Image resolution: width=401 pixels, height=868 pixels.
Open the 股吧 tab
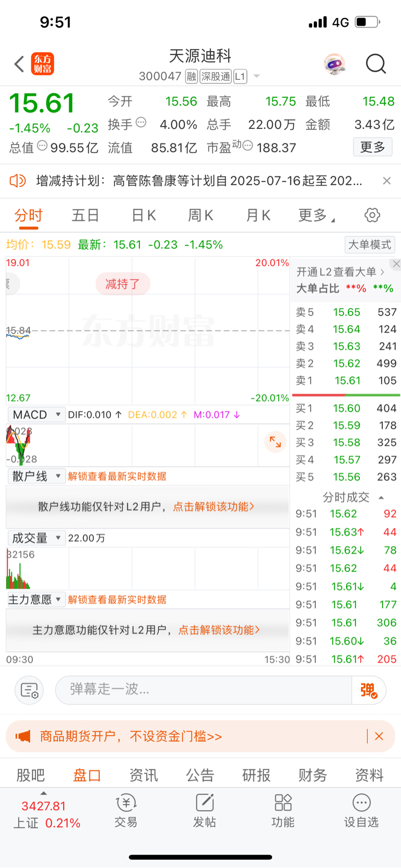pos(31,775)
